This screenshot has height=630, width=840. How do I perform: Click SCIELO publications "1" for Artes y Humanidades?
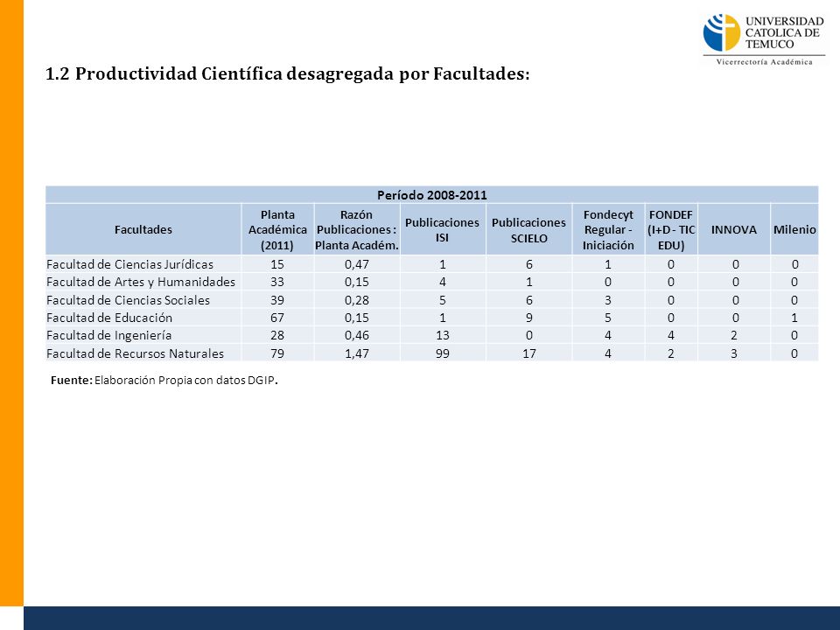pos(529,282)
